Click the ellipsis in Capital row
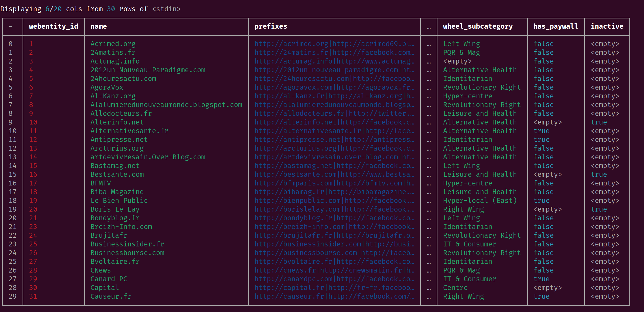This screenshot has width=644, height=312. click(x=428, y=288)
